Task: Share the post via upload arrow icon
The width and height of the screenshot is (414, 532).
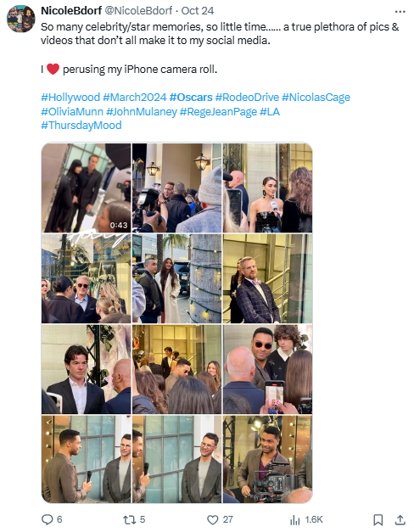Action: click(400, 519)
